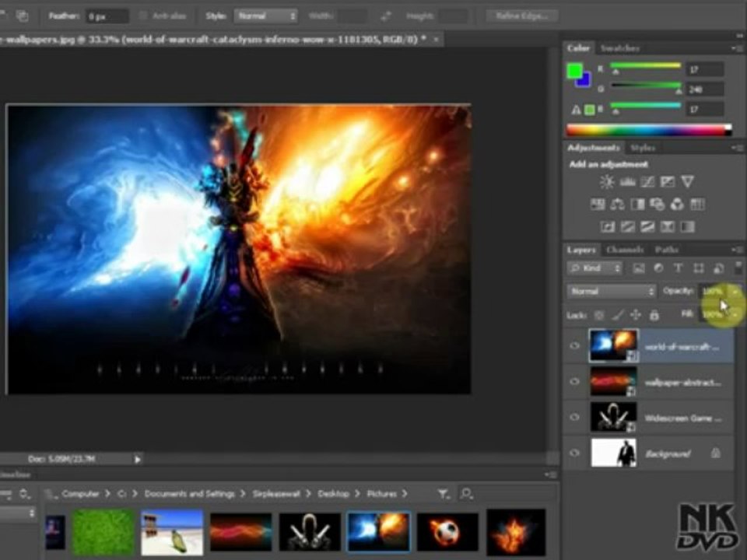Add a Selective Color adjustment
This screenshot has width=747, height=560.
click(667, 227)
